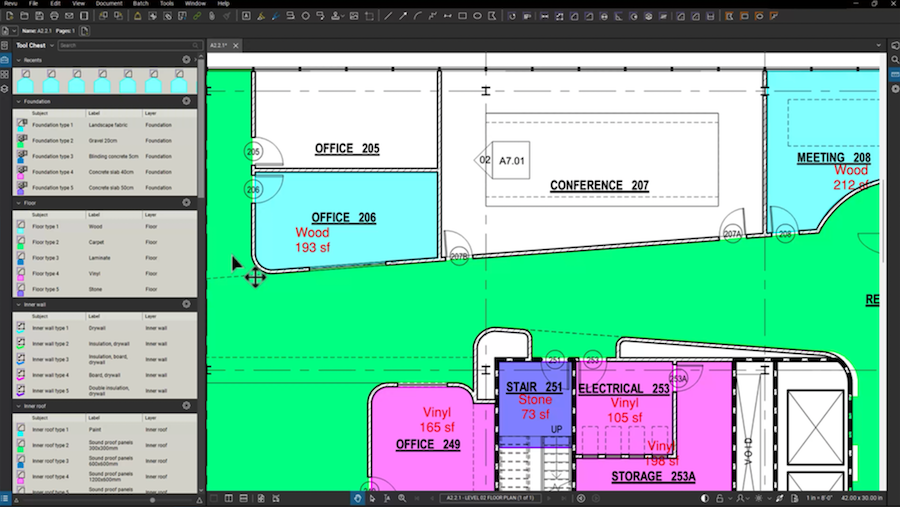Close the A2.2.1 document tab

(x=235, y=45)
